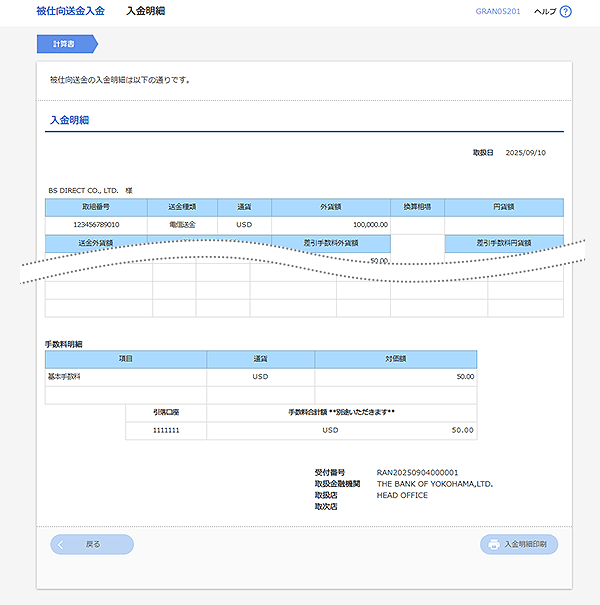Viewport: 600px width, 605px height.
Task: Click the 取扱日 label
Action: point(483,153)
